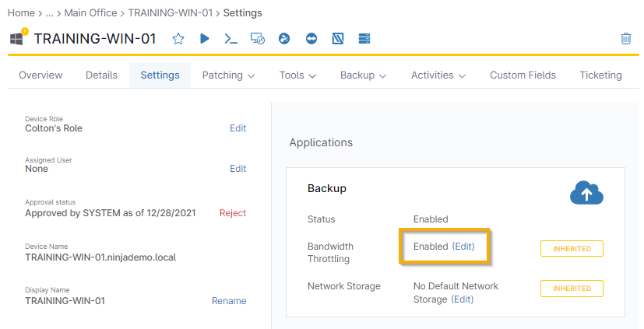Click the crossed-out square icon in toolbar
The height and width of the screenshot is (329, 644).
(338, 38)
